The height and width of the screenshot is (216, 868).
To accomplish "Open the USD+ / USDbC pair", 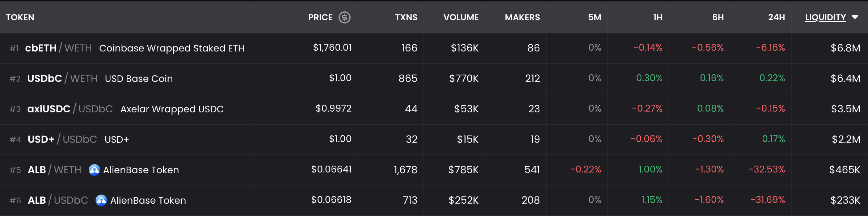I will [62, 139].
